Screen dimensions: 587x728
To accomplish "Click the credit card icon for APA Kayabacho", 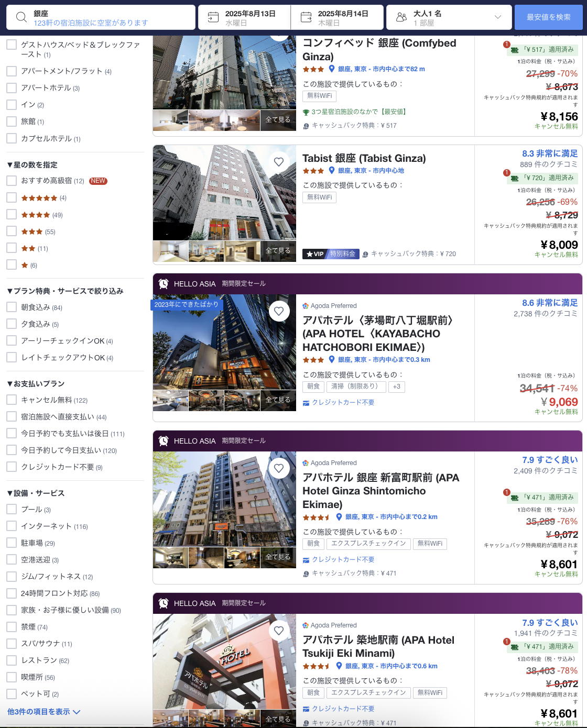I will tap(306, 403).
